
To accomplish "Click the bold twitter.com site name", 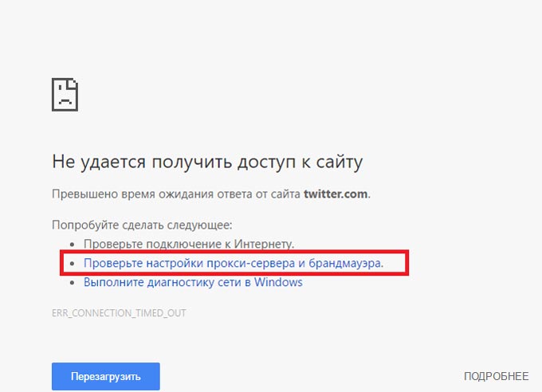I will [336, 194].
